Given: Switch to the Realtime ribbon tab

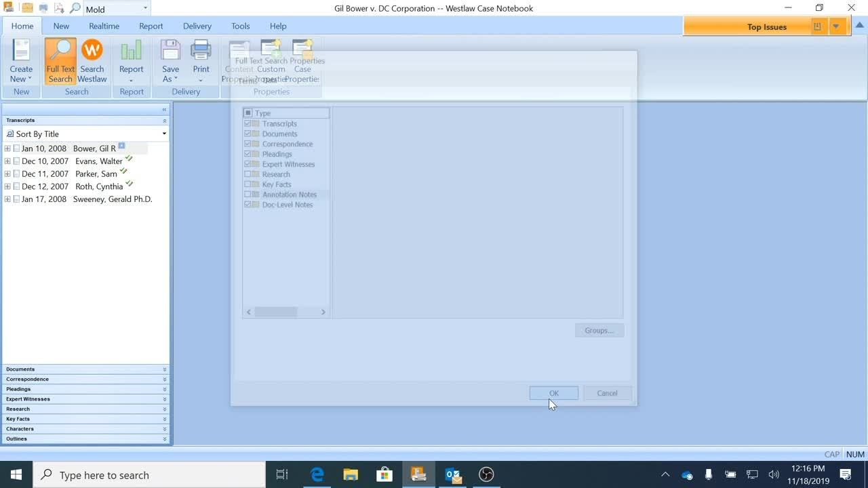Looking at the screenshot, I should pos(104,26).
